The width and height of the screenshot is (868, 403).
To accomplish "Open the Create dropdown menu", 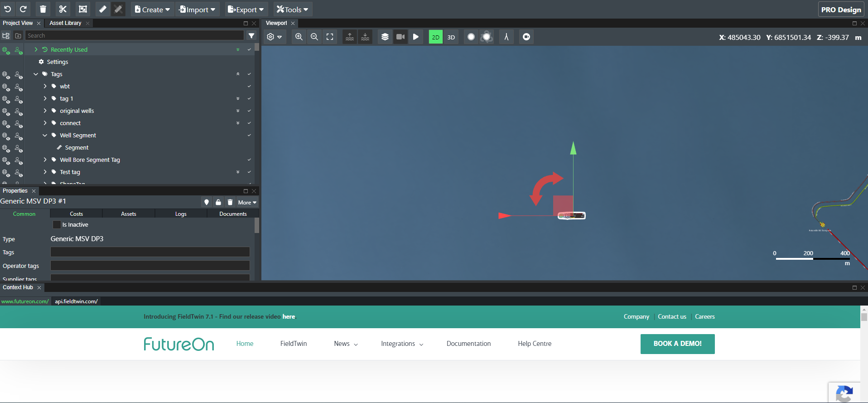I will (152, 9).
